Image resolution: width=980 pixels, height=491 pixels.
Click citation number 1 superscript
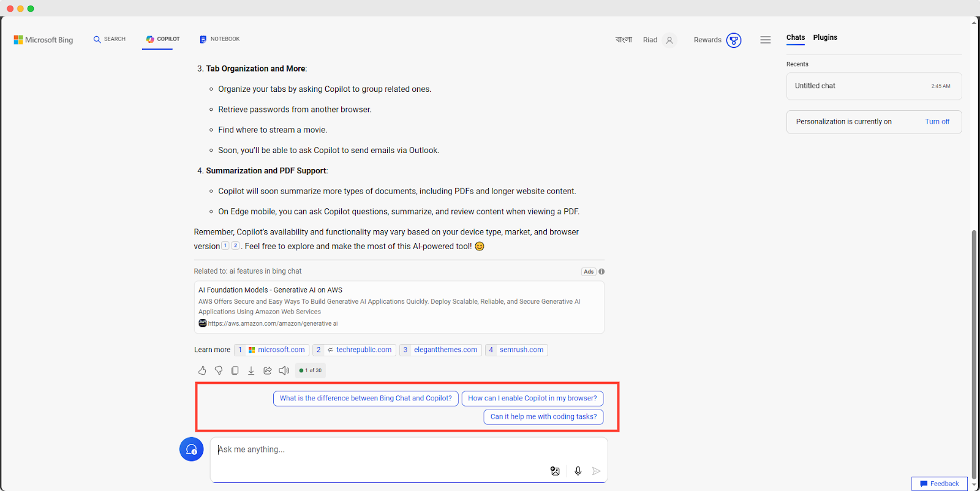point(225,245)
